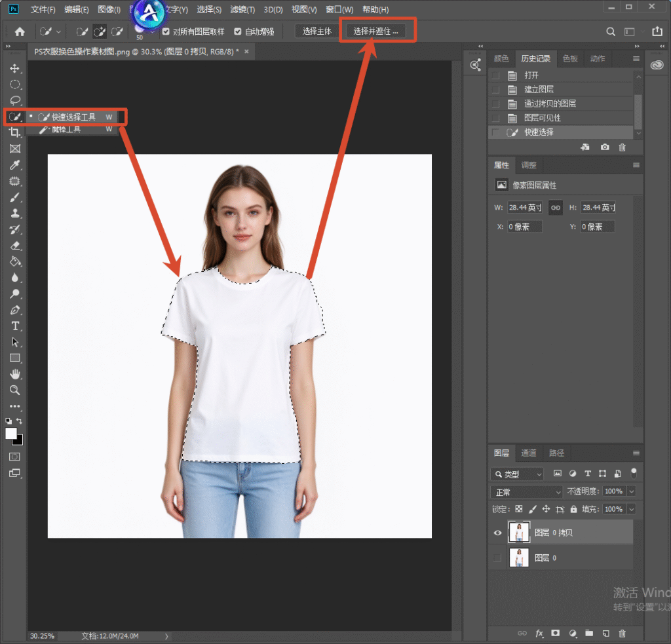Show the 图层 0 layer visibility
This screenshot has height=644, width=671.
[497, 558]
